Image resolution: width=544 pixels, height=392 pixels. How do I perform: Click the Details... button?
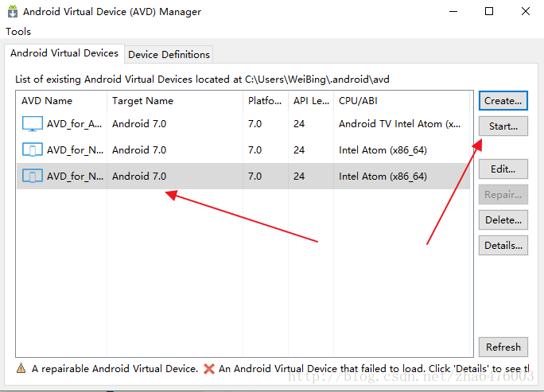pos(503,246)
